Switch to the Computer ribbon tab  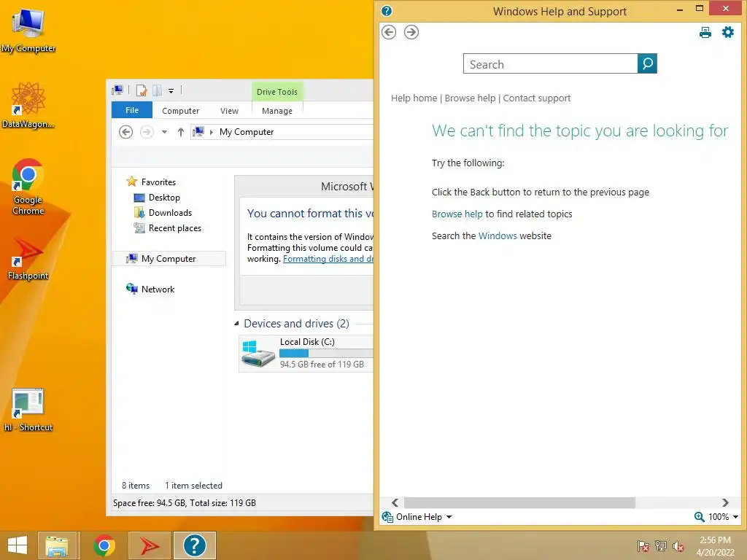[x=181, y=111]
